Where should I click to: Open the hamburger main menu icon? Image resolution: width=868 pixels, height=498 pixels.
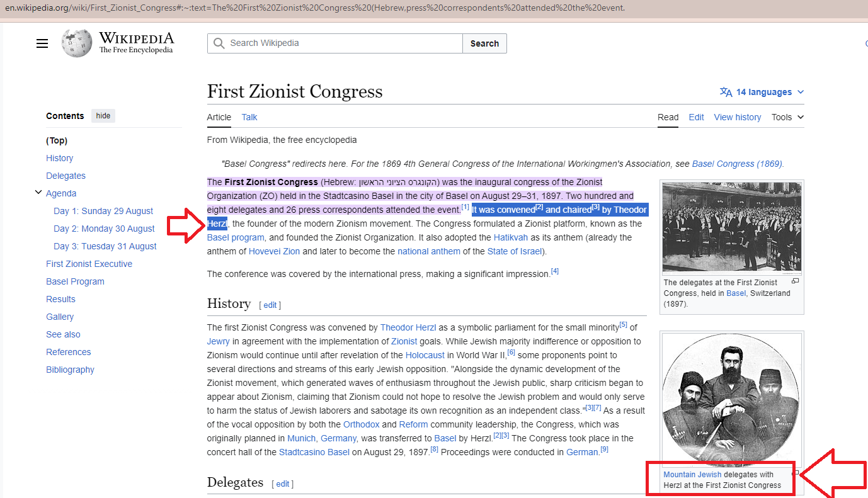42,43
